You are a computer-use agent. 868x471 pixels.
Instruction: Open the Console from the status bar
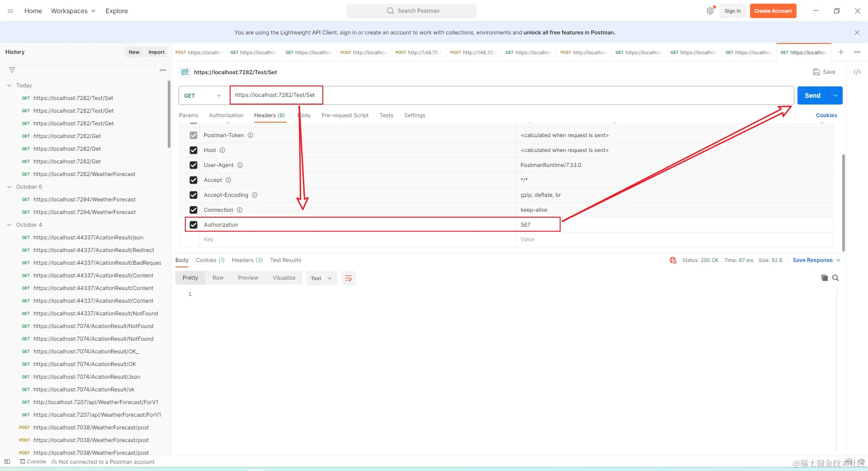tap(33, 461)
